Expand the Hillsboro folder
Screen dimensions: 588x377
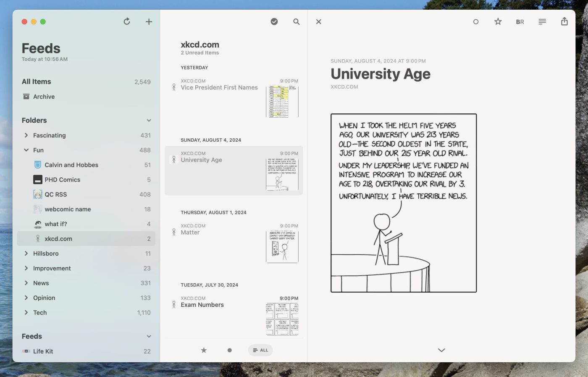(x=26, y=253)
